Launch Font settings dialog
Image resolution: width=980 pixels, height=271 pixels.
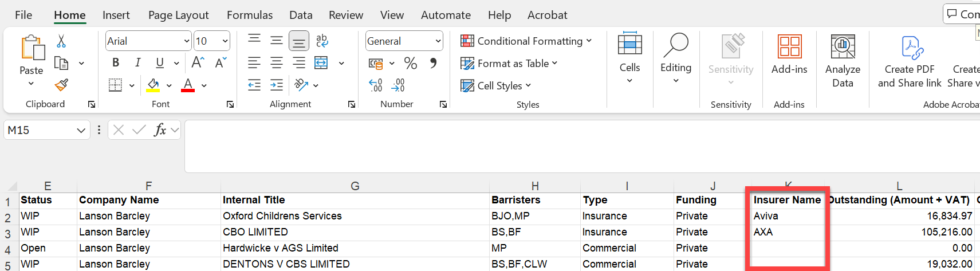[230, 104]
